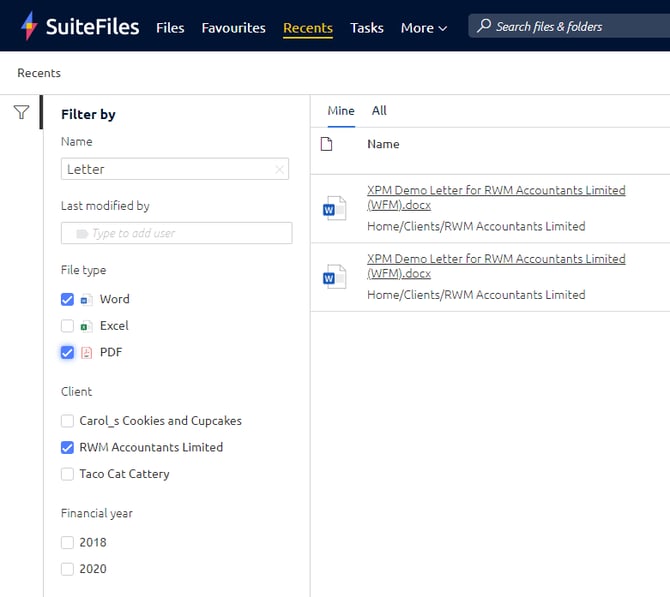Viewport: 670px width, 597px height.
Task: Click the Excel file type icon in filters
Action: pyautogui.click(x=86, y=326)
